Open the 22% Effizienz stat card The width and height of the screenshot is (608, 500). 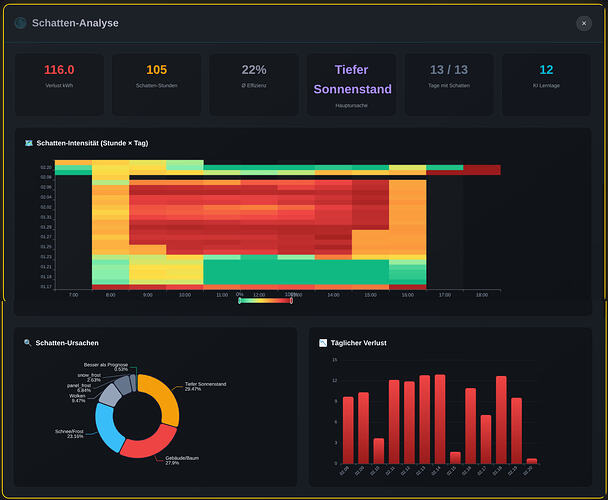click(x=254, y=84)
